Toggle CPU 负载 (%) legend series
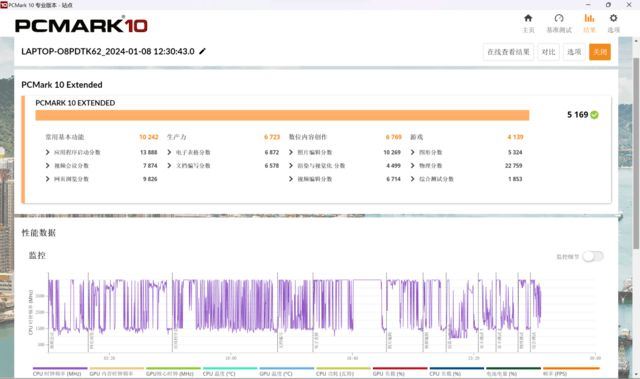The width and height of the screenshot is (640, 379). pos(456,372)
